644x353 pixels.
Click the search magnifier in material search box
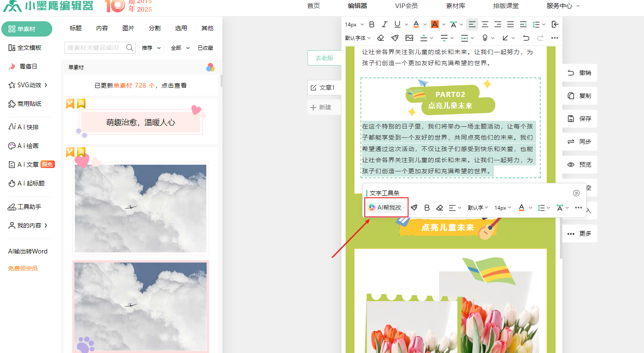130,48
